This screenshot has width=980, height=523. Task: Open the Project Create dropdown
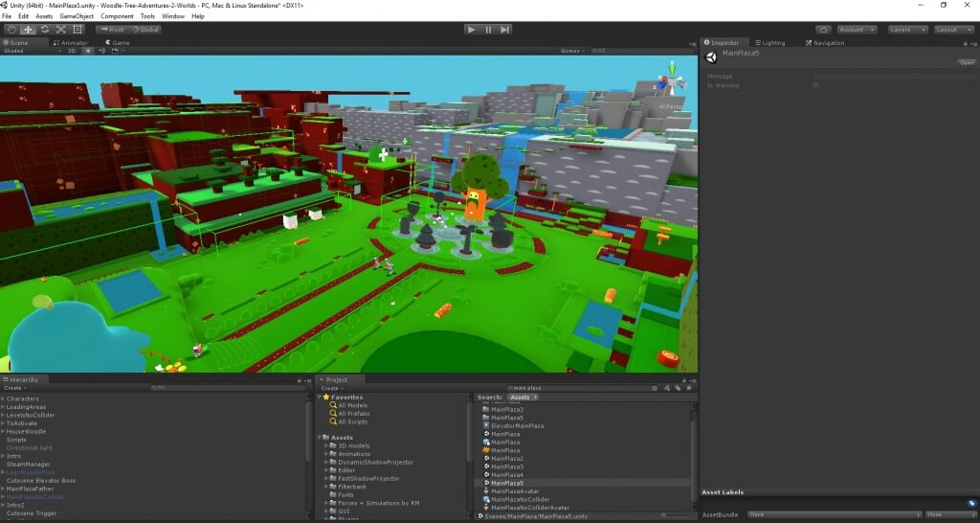tap(332, 389)
